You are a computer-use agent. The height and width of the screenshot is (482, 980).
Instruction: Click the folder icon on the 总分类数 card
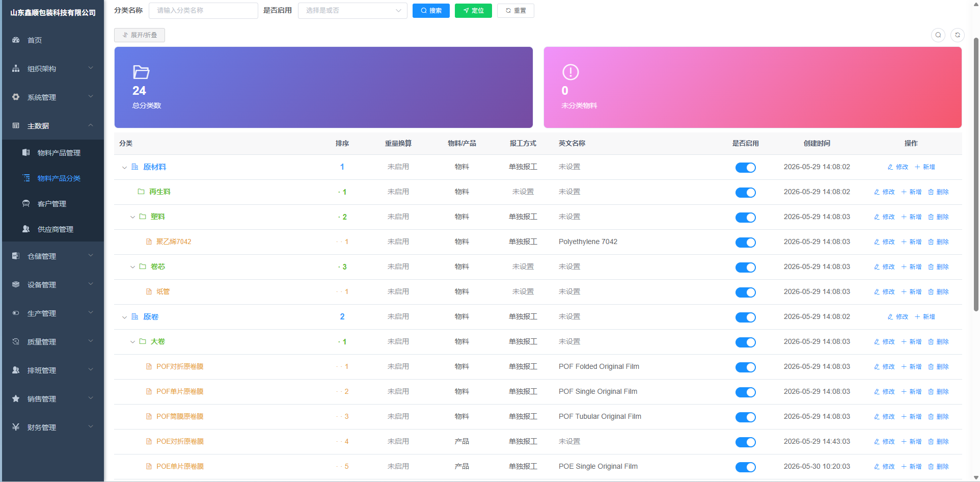point(141,72)
